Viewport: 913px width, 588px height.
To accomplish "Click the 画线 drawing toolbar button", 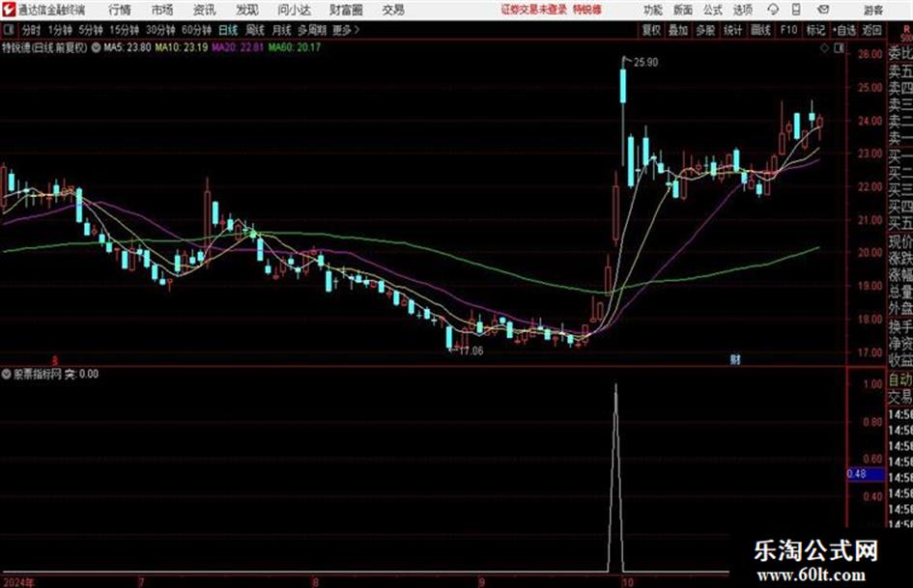I will (x=760, y=30).
